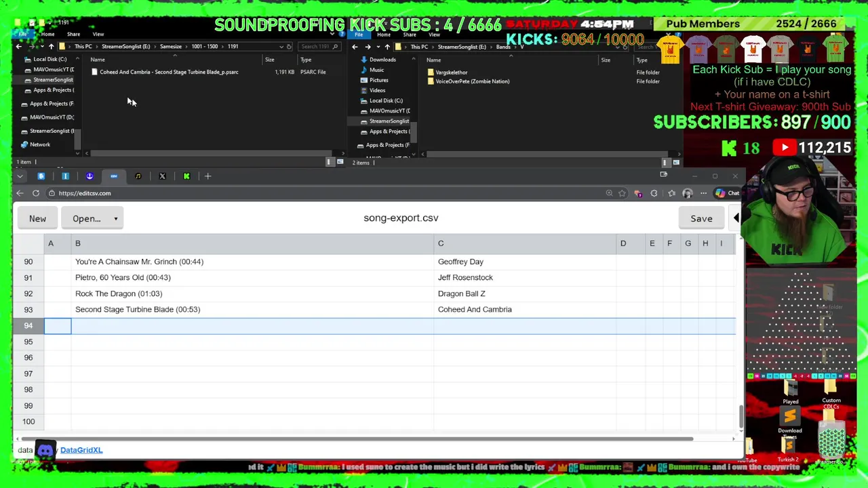This screenshot has height=488, width=868.
Task: Select the active editcsv browser tab
Action: tap(114, 176)
